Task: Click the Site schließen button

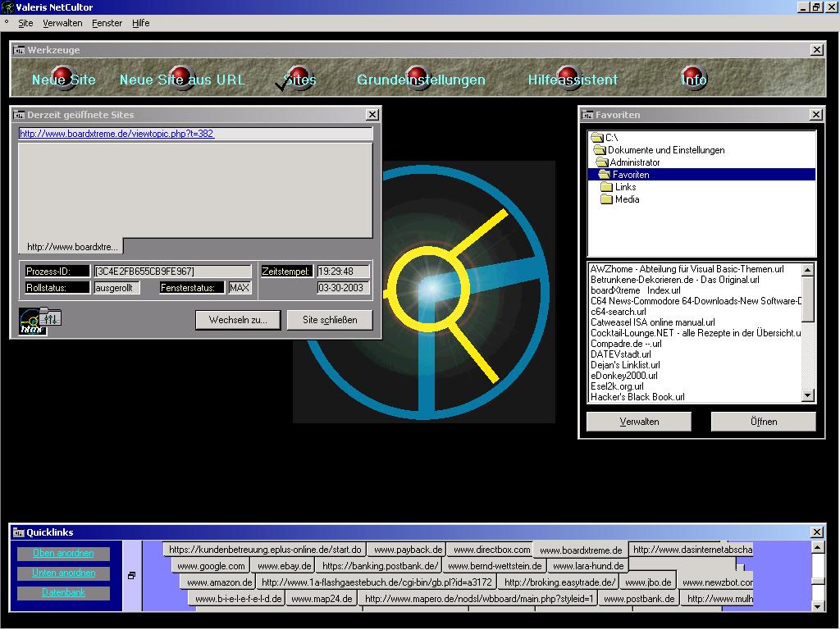Action: [x=329, y=320]
